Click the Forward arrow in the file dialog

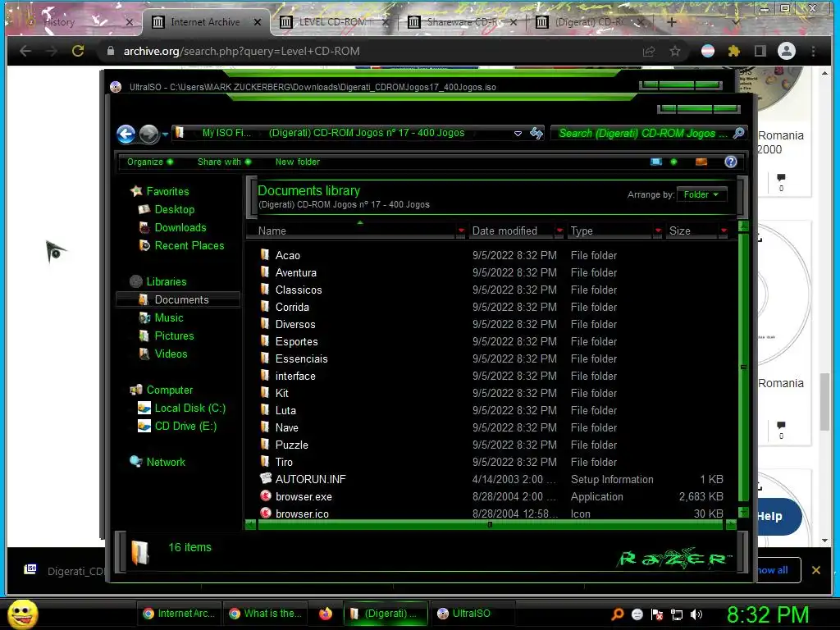(149, 134)
